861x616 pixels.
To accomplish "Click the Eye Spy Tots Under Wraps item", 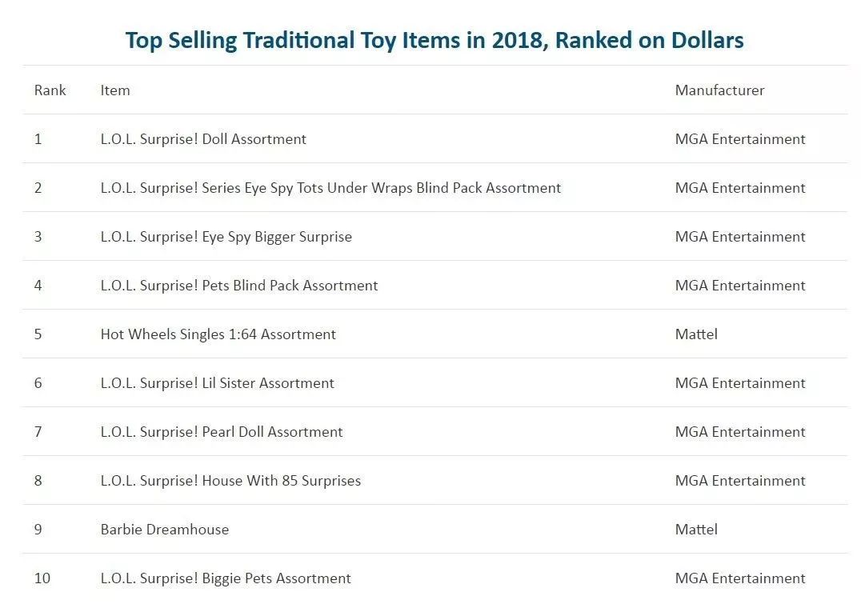I will (x=330, y=188).
